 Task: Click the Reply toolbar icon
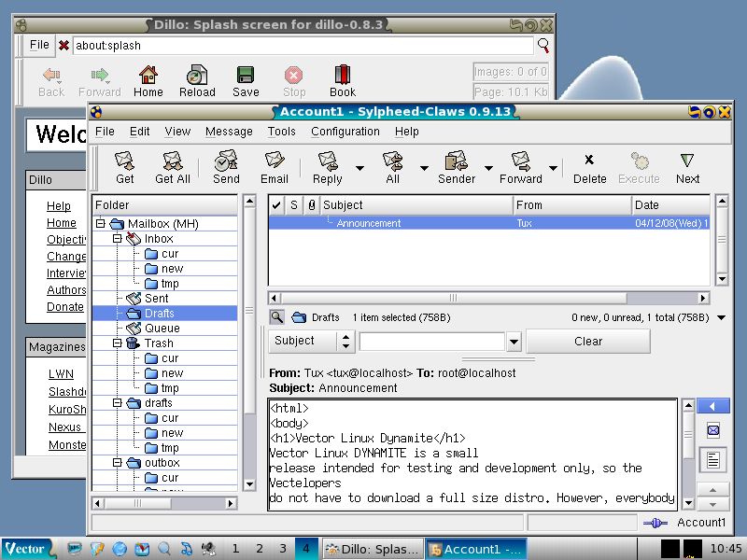pyautogui.click(x=327, y=167)
